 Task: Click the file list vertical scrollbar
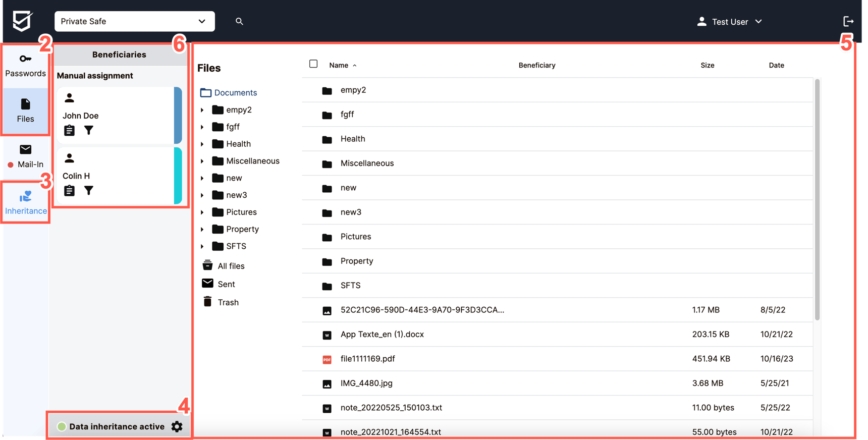coord(817,199)
